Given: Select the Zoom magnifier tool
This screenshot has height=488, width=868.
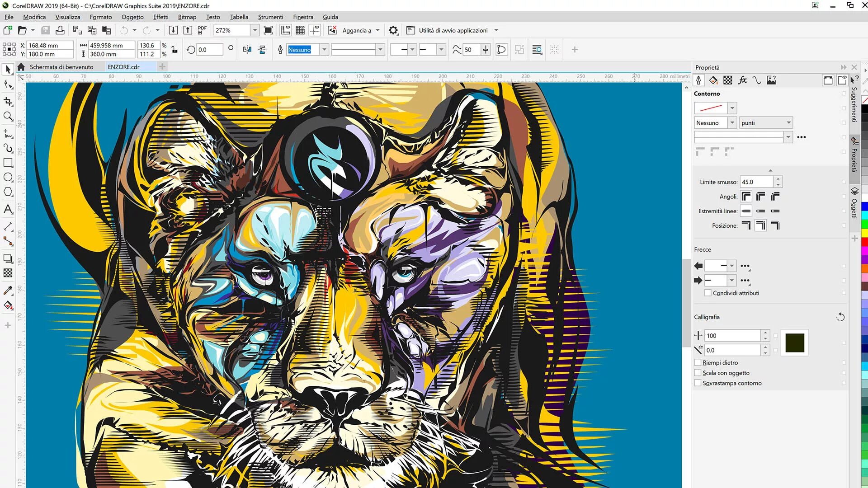Looking at the screenshot, I should 8,116.
